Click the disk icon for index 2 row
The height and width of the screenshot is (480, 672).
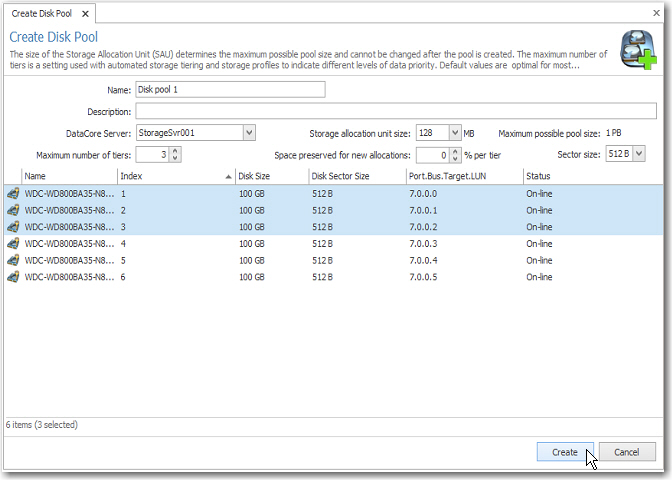13,210
